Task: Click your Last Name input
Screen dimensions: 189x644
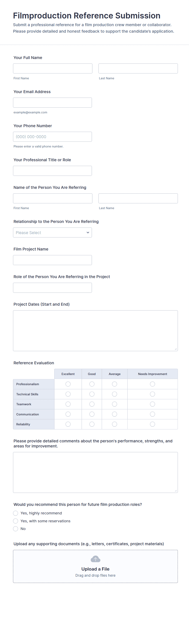Action: [138, 69]
